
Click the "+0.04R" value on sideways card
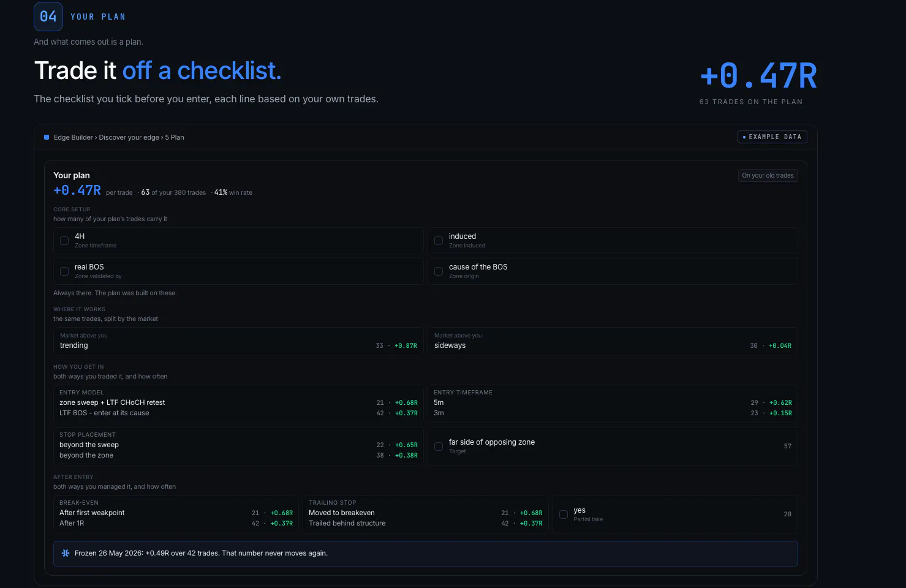click(780, 346)
